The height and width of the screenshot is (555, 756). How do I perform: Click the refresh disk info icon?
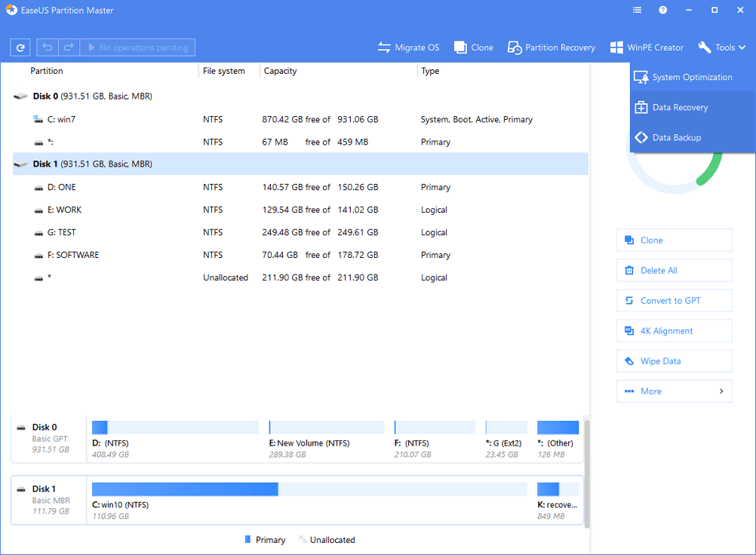pyautogui.click(x=20, y=48)
